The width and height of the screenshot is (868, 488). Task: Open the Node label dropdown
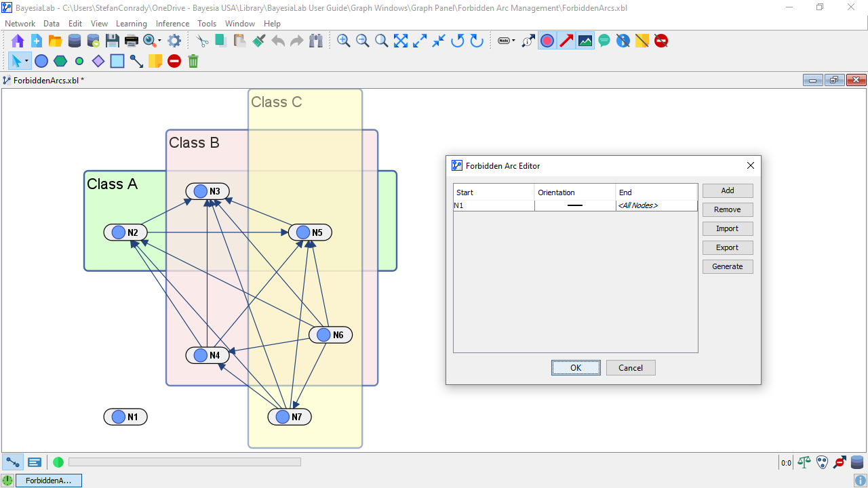506,41
